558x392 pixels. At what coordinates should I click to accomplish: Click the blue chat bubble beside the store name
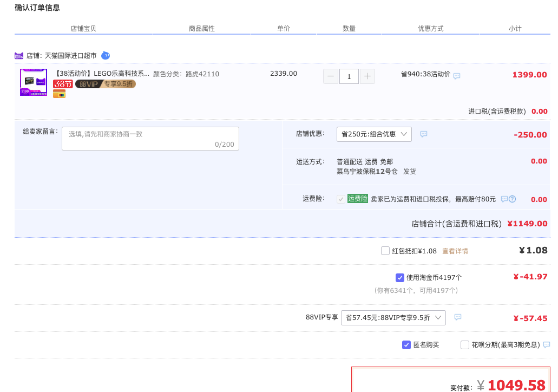click(106, 56)
